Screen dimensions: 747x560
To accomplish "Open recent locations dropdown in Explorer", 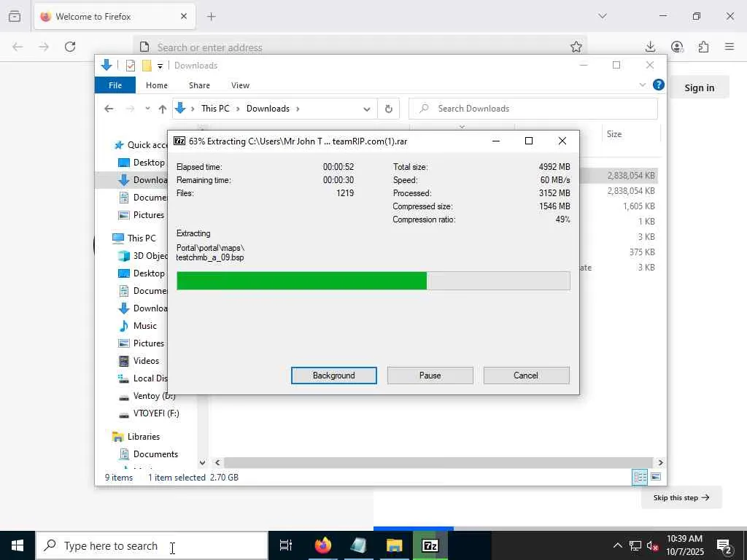I will (x=147, y=109).
